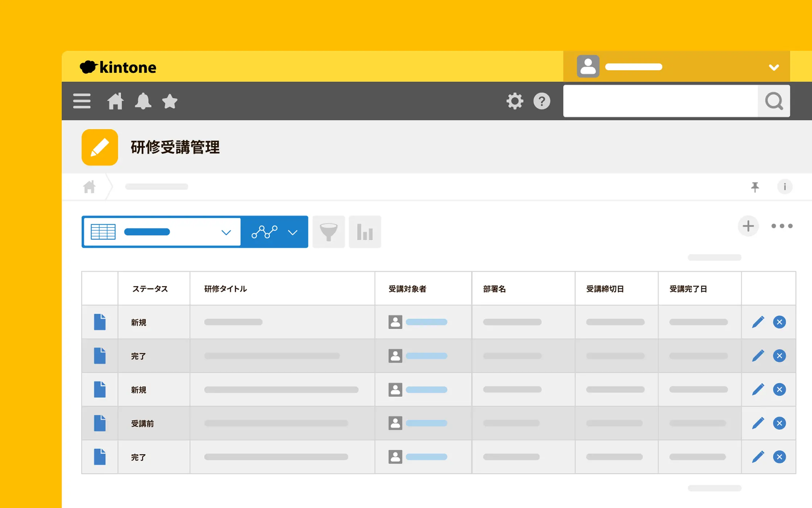Sort by the ステータス column header
This screenshot has width=812, height=508.
(150, 289)
